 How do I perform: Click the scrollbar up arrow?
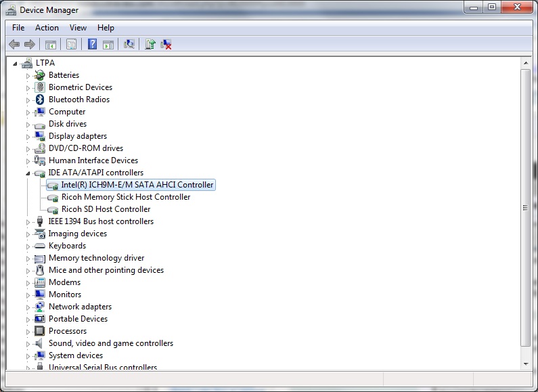pyautogui.click(x=526, y=63)
